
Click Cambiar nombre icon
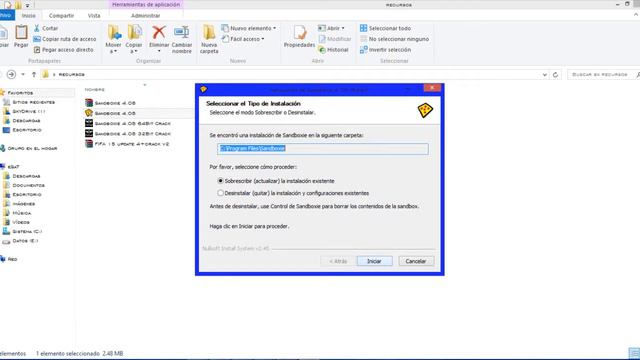182,32
